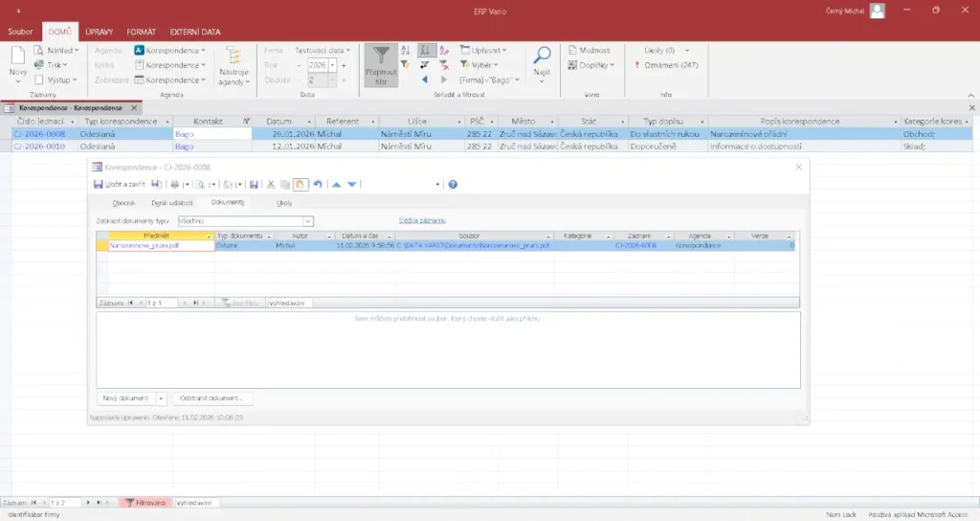Click the blue help question mark icon
The image size is (980, 521).
[453, 184]
